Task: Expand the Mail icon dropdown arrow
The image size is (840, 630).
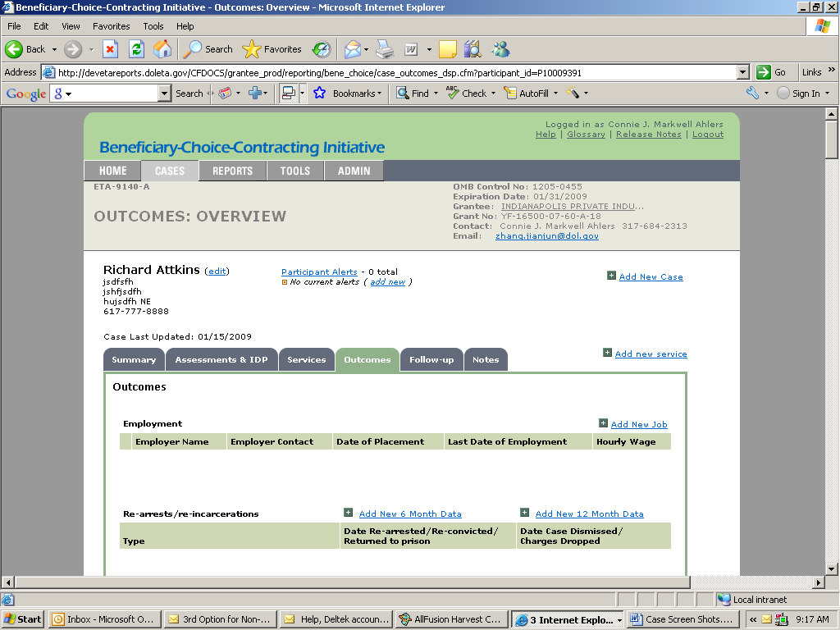Action: 367,49
